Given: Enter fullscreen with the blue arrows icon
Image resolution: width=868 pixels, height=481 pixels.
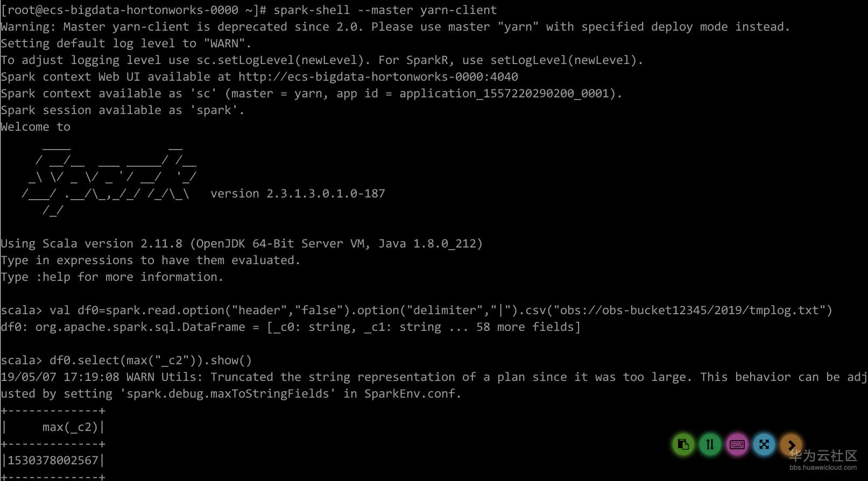Looking at the screenshot, I should [x=764, y=444].
